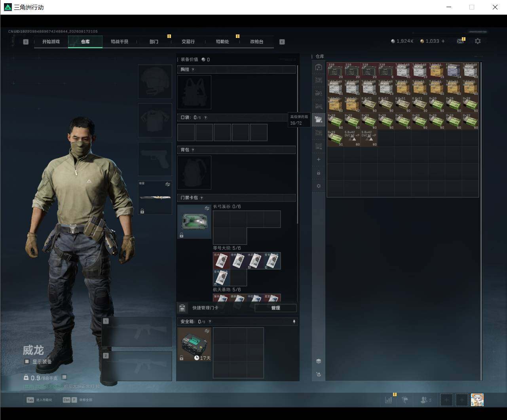Screen dimensions: 507x420
Task: Click the 转移全部 button
Action: point(77,400)
